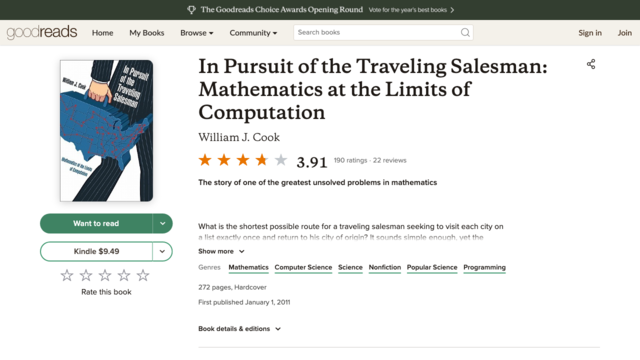Open the Want to read shelf dropdown

click(162, 224)
